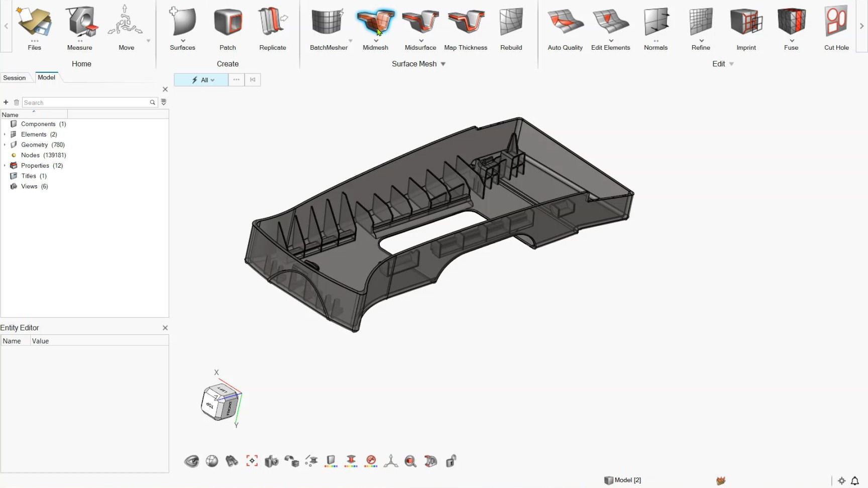Select the Patch tool
Viewport: 868px width, 488px height.
[x=228, y=28]
